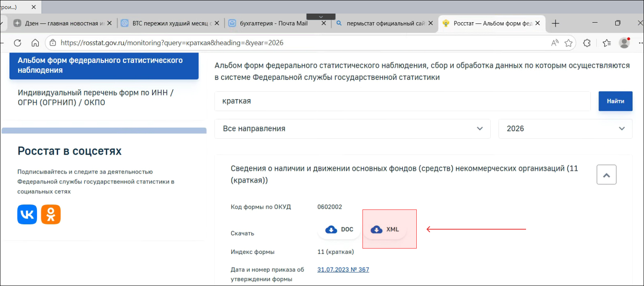Click the search field containing краткая
The image size is (644, 286).
(402, 101)
